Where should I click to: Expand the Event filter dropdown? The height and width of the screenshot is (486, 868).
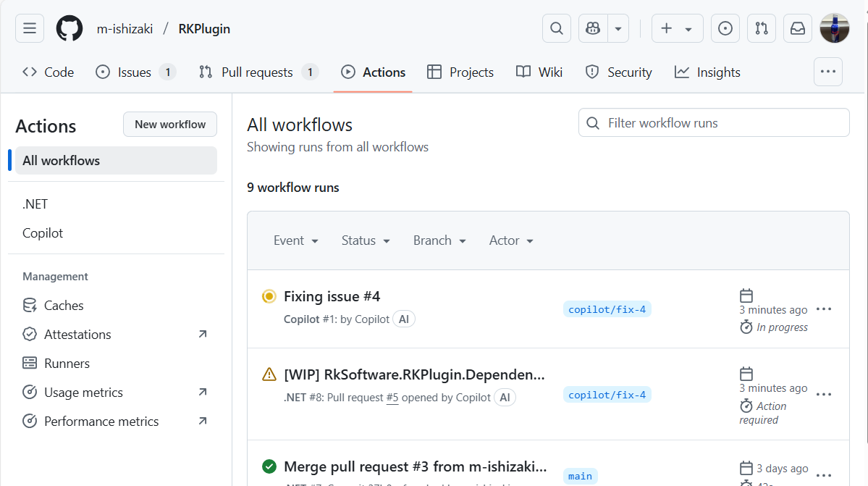click(295, 240)
